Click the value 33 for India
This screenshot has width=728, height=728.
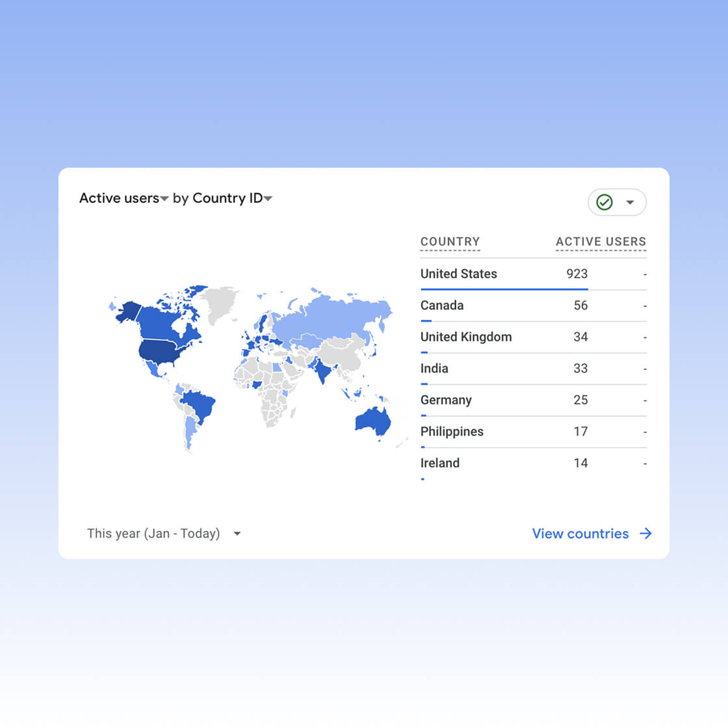(580, 369)
